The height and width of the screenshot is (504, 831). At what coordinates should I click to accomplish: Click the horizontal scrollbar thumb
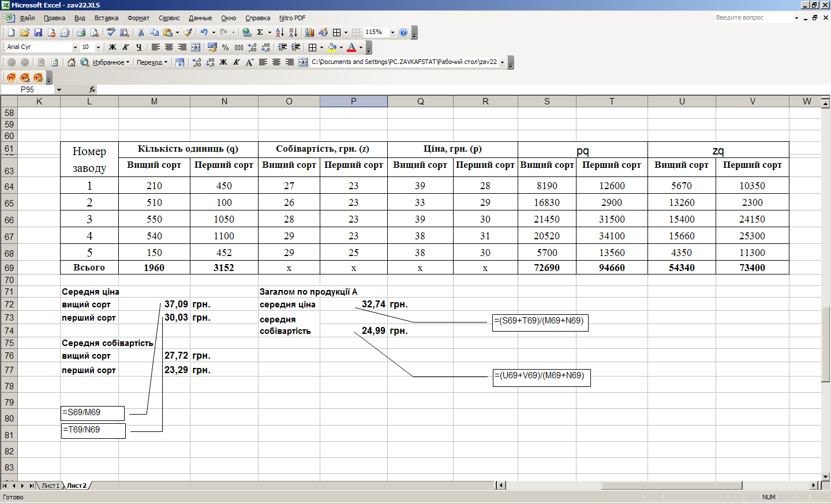672,486
